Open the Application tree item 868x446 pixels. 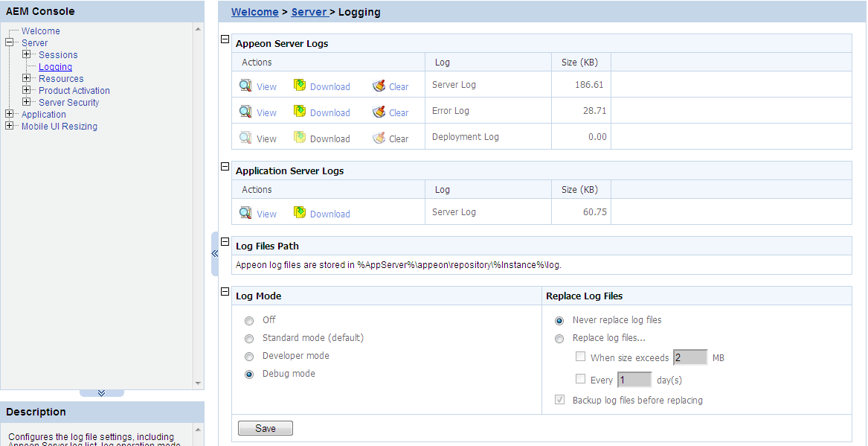pyautogui.click(x=44, y=114)
